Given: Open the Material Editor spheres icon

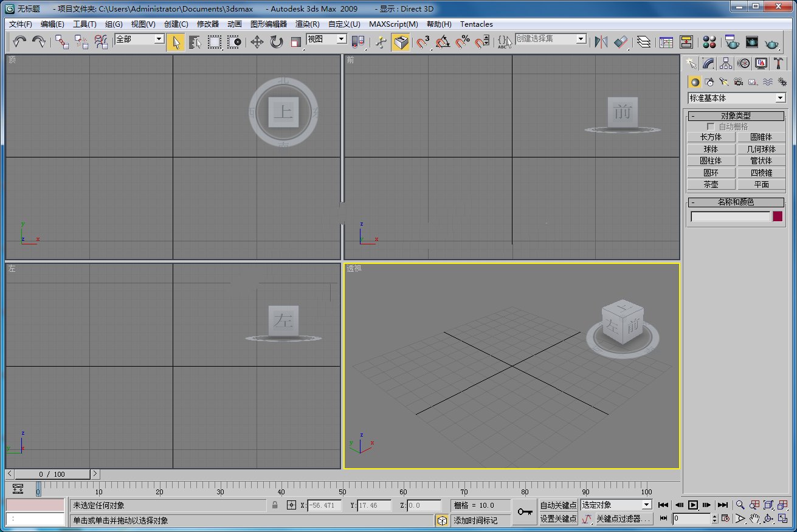Looking at the screenshot, I should point(709,42).
